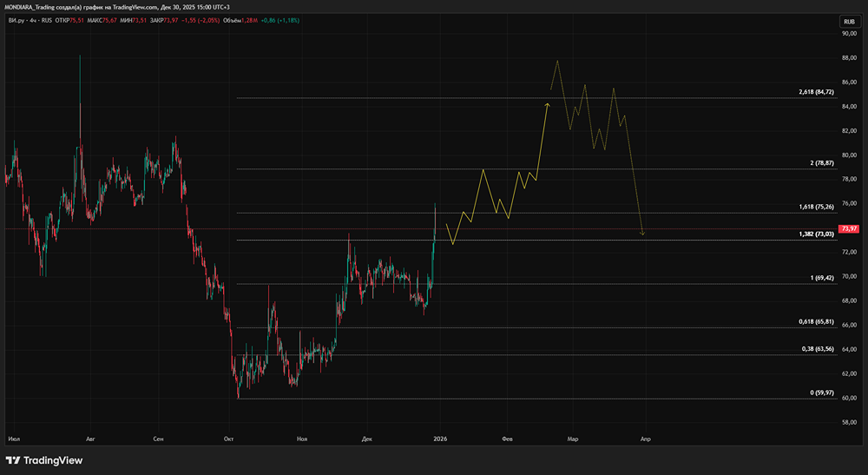The width and height of the screenshot is (868, 475).
Task: Click the 86,00 price axis label
Action: 849,82
